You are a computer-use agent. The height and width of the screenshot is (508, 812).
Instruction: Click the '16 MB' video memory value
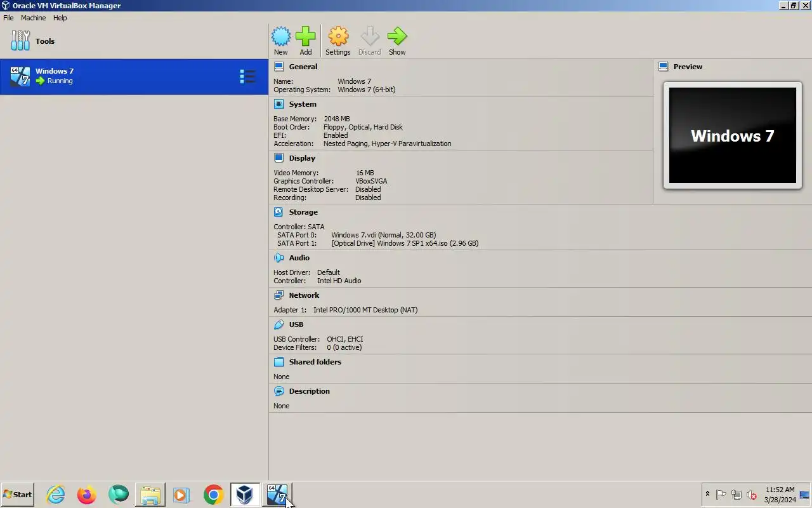click(x=365, y=173)
